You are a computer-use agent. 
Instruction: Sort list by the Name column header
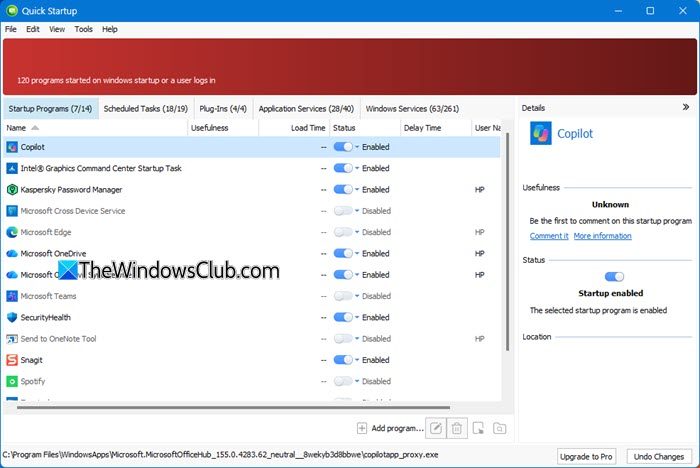tap(95, 128)
